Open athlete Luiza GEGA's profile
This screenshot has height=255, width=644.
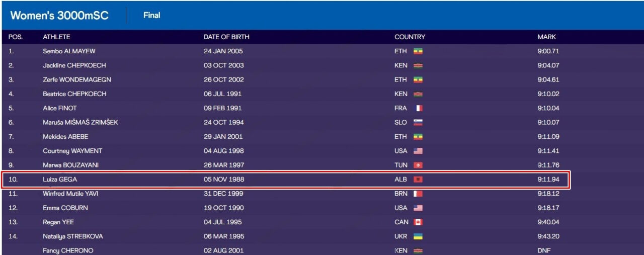coord(60,180)
